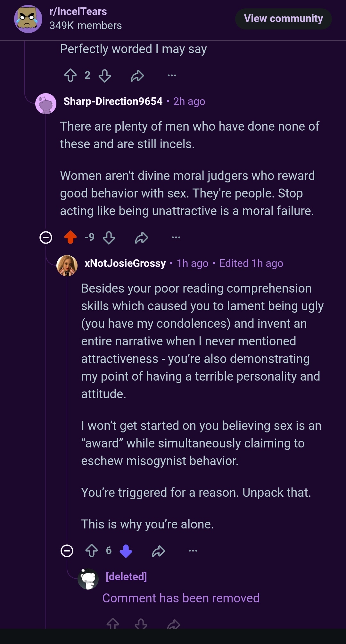The width and height of the screenshot is (346, 644).
Task: Share the "Perfectly worded" comment
Action: click(x=137, y=76)
